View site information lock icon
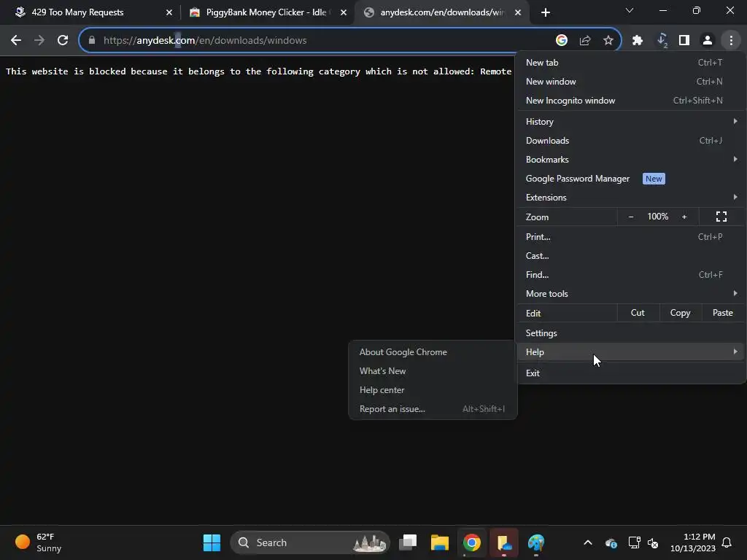The width and height of the screenshot is (747, 560). (x=92, y=41)
